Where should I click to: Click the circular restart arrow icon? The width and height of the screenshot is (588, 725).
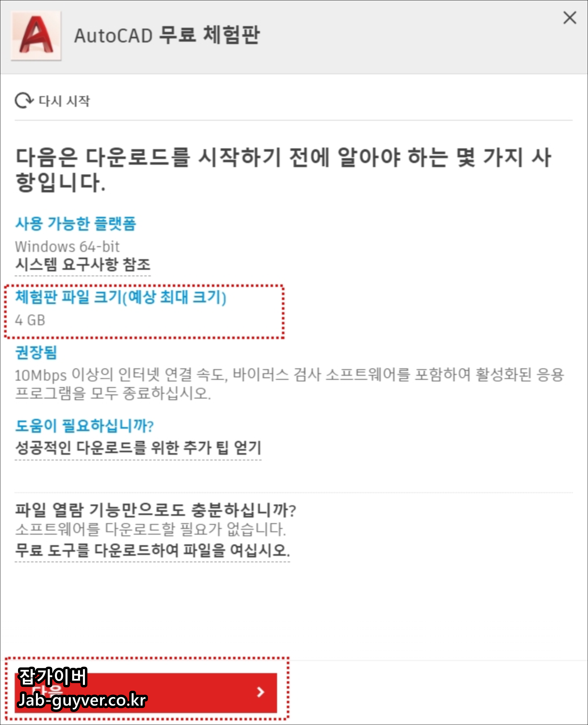pos(24,101)
